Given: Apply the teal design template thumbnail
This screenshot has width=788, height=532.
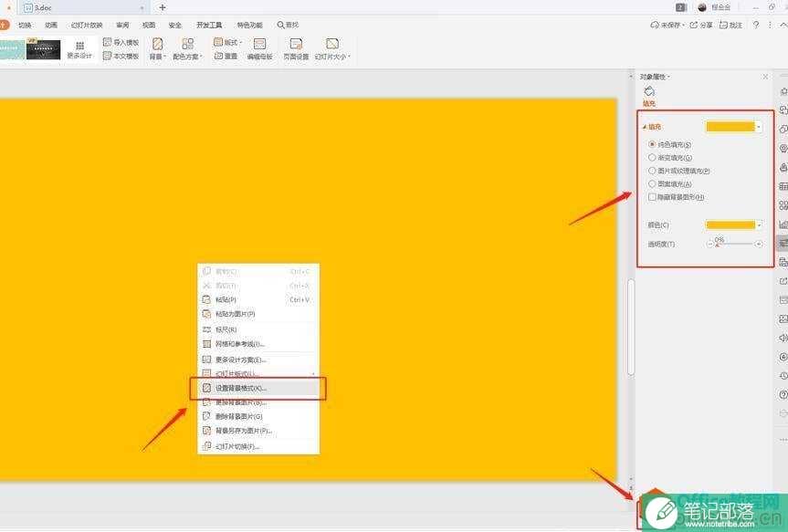Looking at the screenshot, I should click(x=12, y=49).
